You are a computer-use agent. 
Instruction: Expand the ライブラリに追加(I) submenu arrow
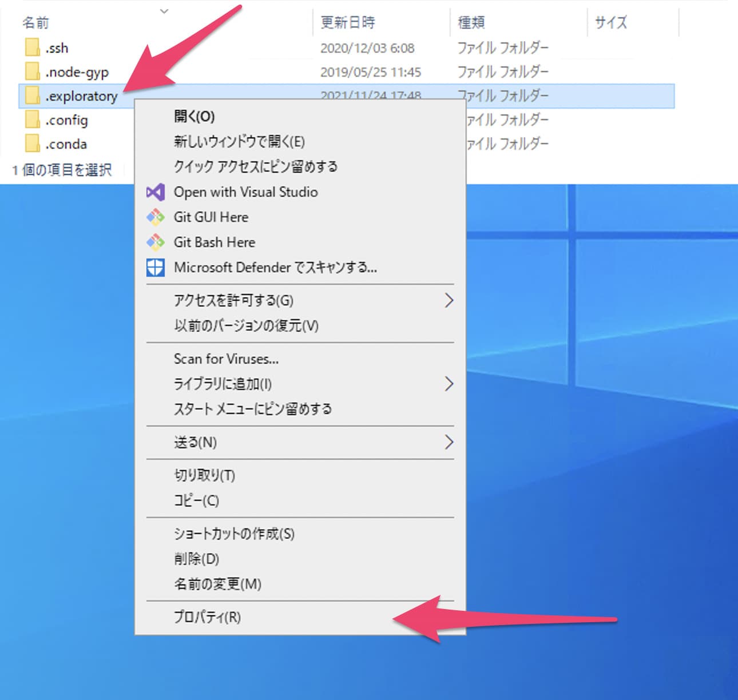click(x=449, y=384)
